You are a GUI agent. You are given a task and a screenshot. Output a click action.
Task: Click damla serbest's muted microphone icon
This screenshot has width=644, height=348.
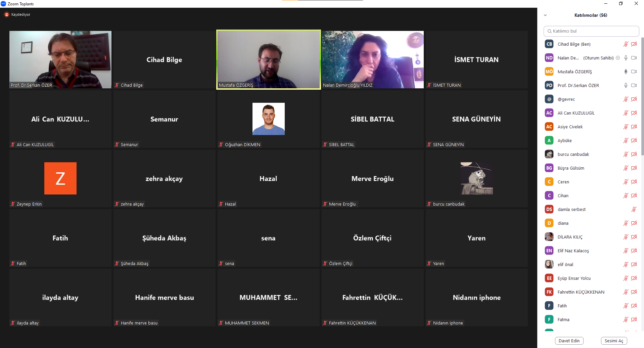pyautogui.click(x=634, y=209)
